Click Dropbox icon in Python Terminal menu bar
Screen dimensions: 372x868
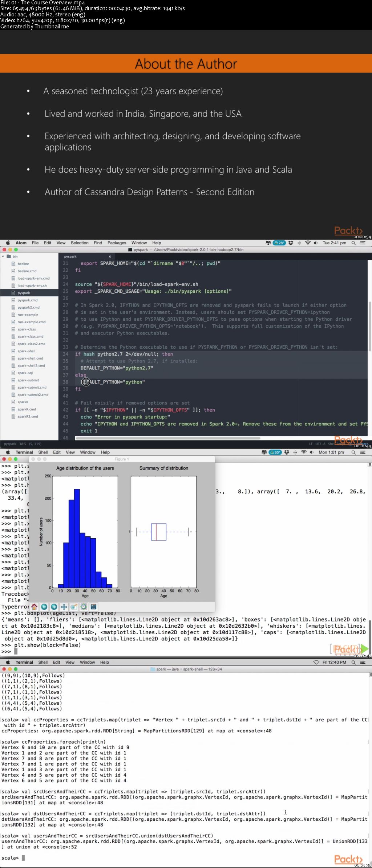click(x=287, y=452)
